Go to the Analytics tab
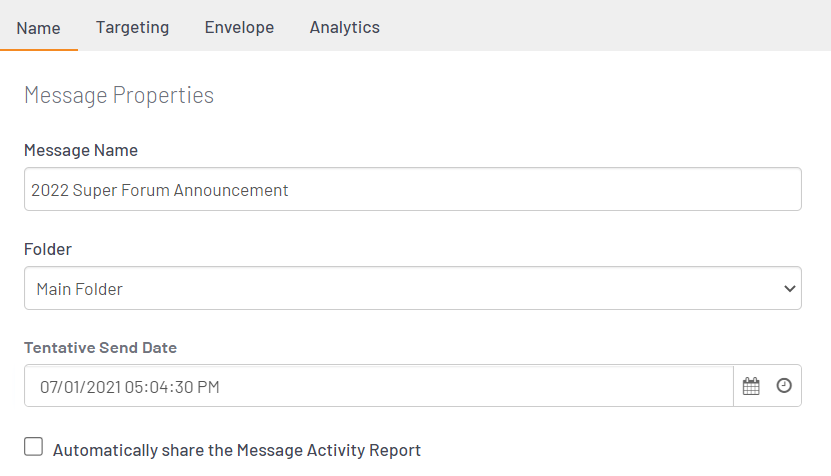Viewport: 831px width, 476px height. 344,28
